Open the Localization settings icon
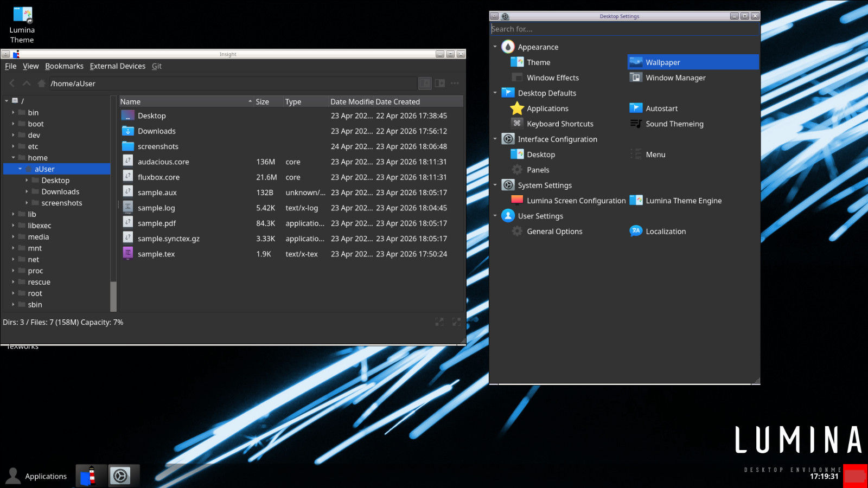The height and width of the screenshot is (488, 868). (x=636, y=231)
